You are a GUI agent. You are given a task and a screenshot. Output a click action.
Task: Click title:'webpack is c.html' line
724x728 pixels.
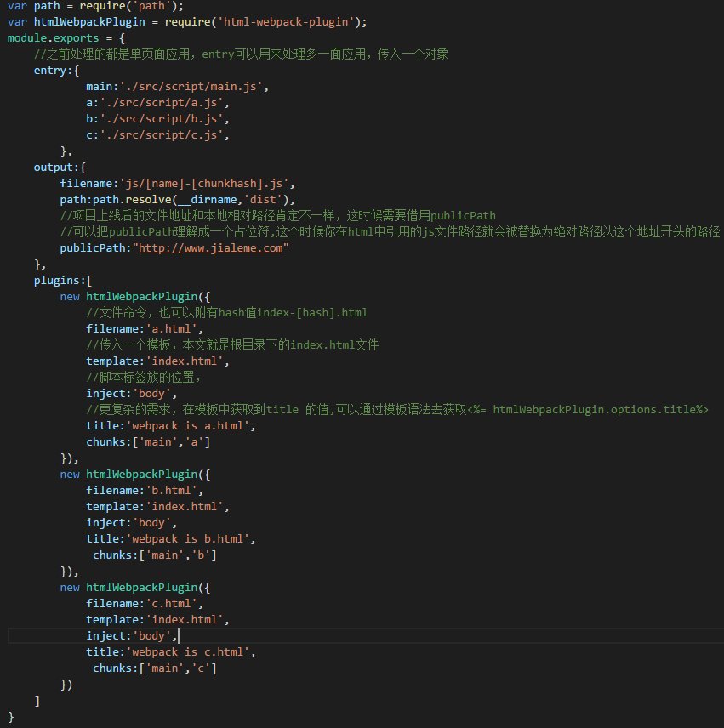tap(170, 651)
